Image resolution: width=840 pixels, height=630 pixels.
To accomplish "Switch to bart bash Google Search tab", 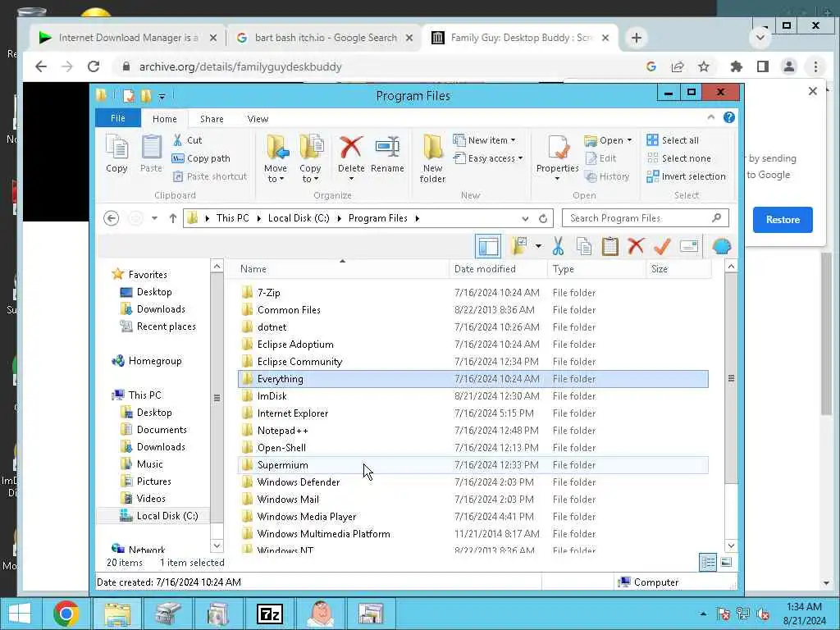I will (324, 38).
